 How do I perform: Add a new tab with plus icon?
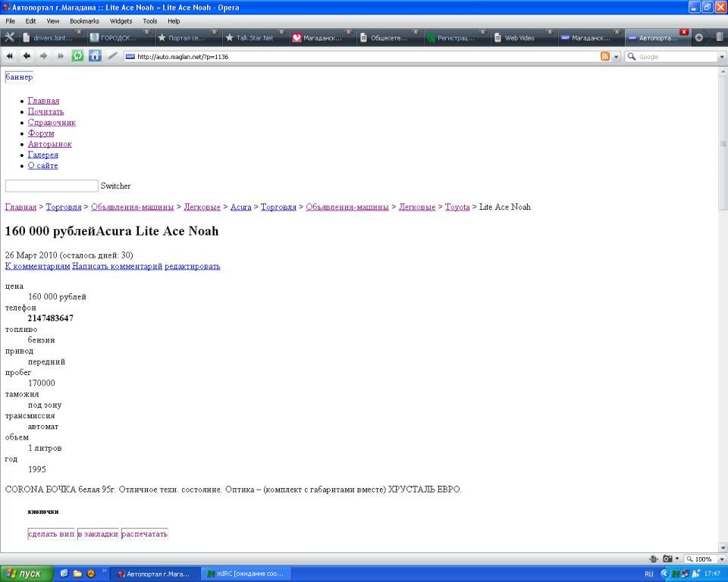[x=698, y=37]
